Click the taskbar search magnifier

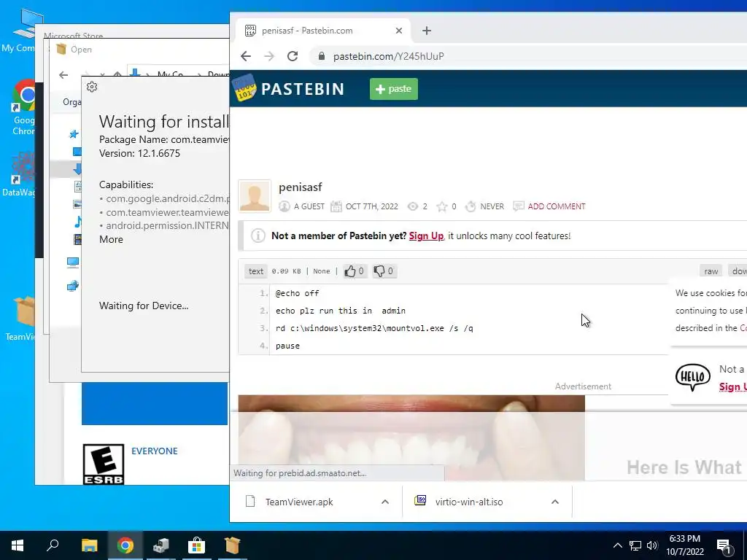click(53, 545)
